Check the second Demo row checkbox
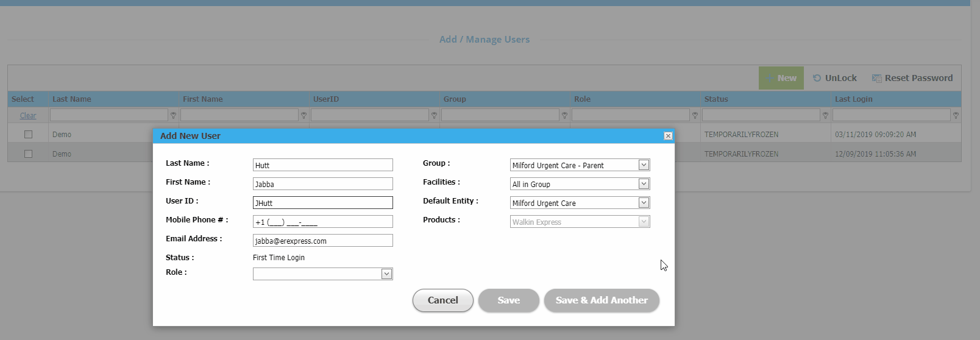 tap(28, 154)
